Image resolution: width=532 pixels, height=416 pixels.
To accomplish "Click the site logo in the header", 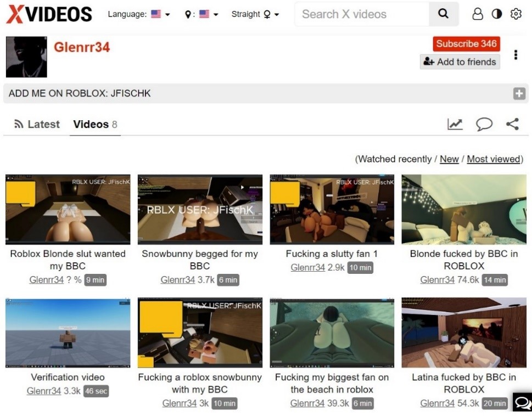I will tap(49, 14).
